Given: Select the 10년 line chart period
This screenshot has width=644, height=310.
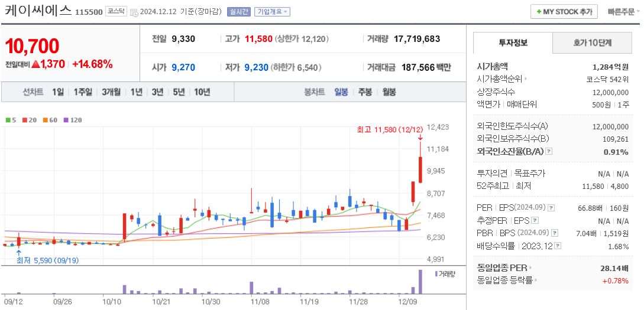Looking at the screenshot, I should 202,92.
